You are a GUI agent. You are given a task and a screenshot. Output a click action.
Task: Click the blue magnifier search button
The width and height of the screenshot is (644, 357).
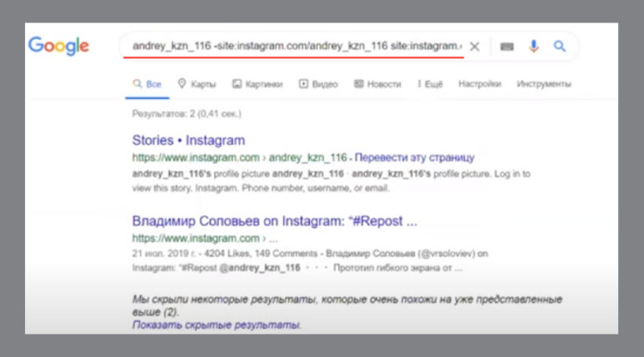click(x=560, y=47)
